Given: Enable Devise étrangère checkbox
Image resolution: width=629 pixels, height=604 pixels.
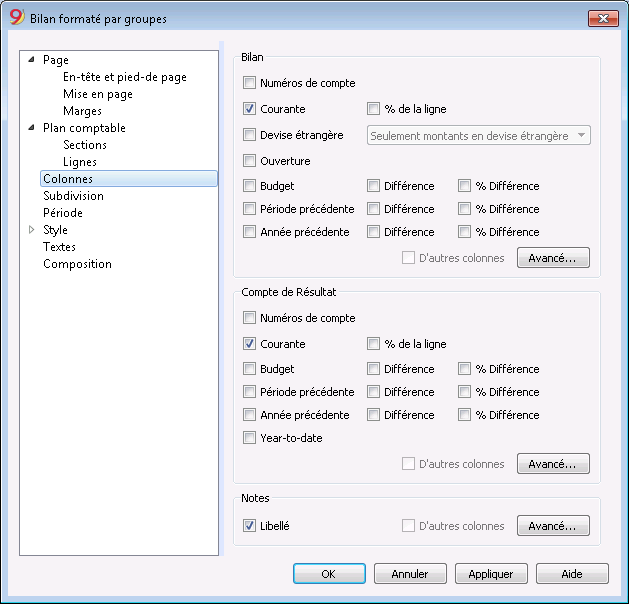Looking at the screenshot, I should pyautogui.click(x=249, y=135).
